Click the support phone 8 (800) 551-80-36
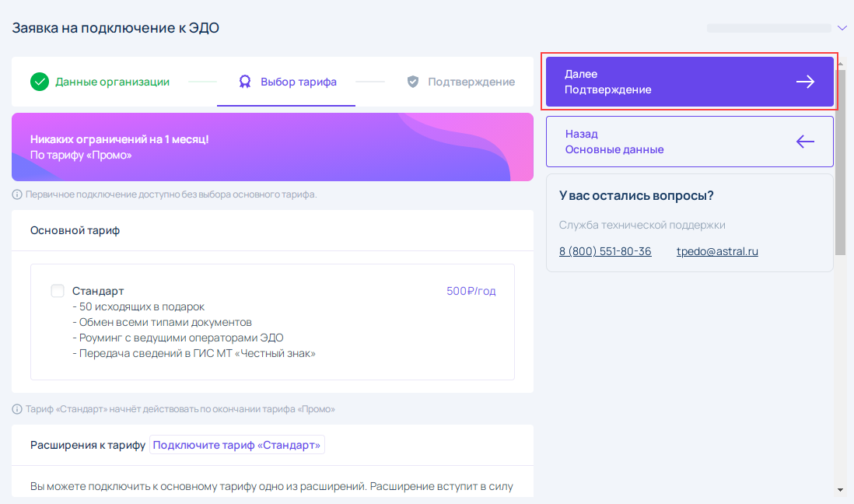 [x=605, y=251]
